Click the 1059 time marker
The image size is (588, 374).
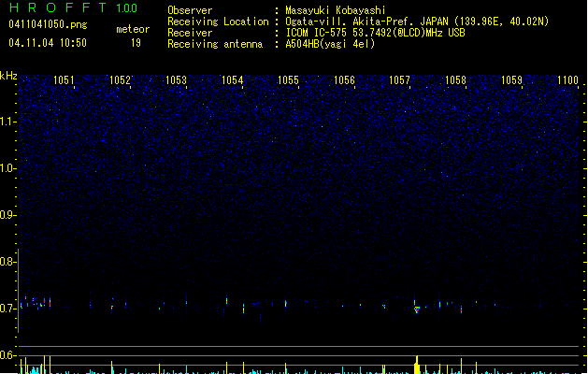pos(511,79)
